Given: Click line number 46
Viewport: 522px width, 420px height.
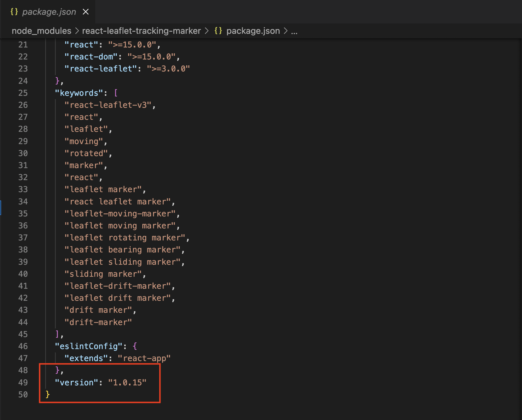Looking at the screenshot, I should [x=23, y=346].
